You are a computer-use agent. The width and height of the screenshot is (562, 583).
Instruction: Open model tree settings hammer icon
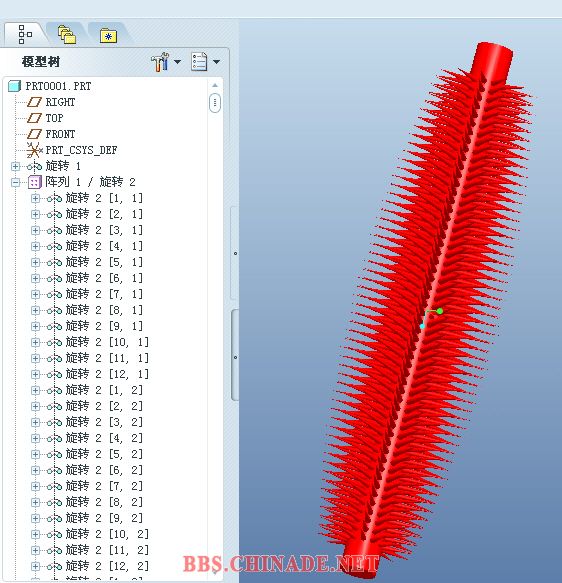[x=160, y=62]
